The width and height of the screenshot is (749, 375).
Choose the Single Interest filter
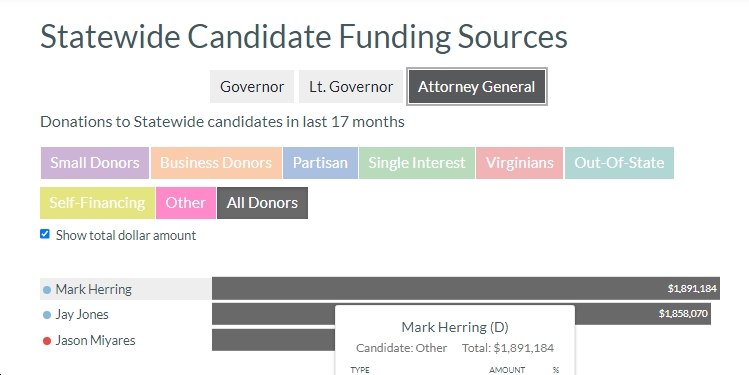[417, 163]
